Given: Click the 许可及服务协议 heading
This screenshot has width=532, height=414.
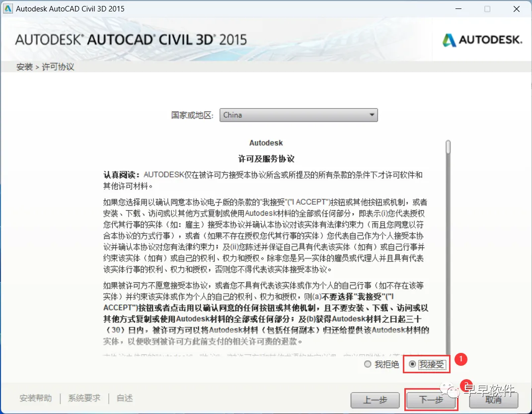Looking at the screenshot, I should click(266, 159).
